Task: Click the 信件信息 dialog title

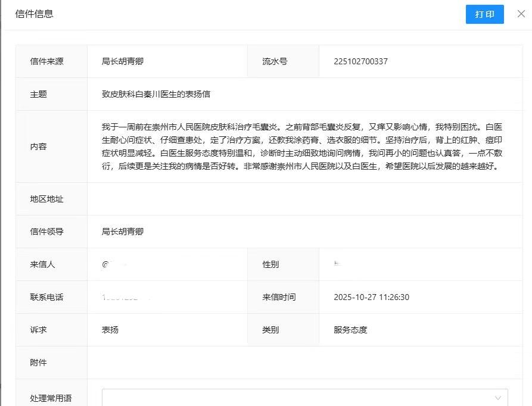Action: tap(34, 14)
